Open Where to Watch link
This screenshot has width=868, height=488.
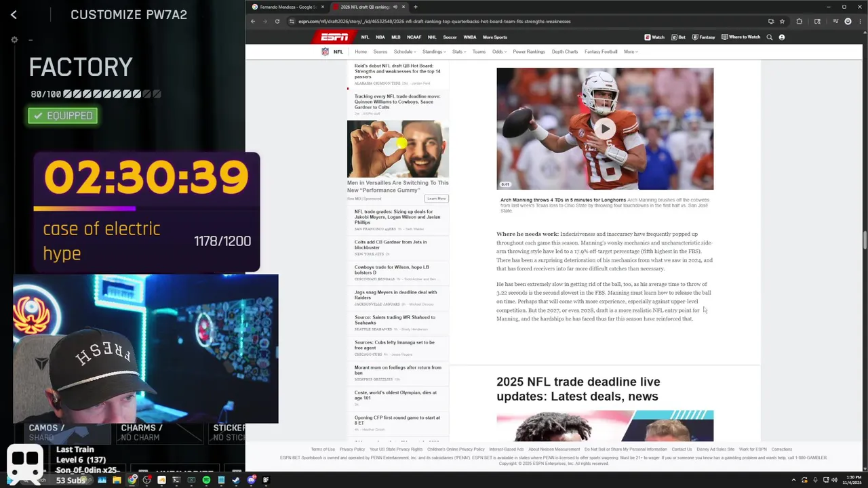point(741,37)
